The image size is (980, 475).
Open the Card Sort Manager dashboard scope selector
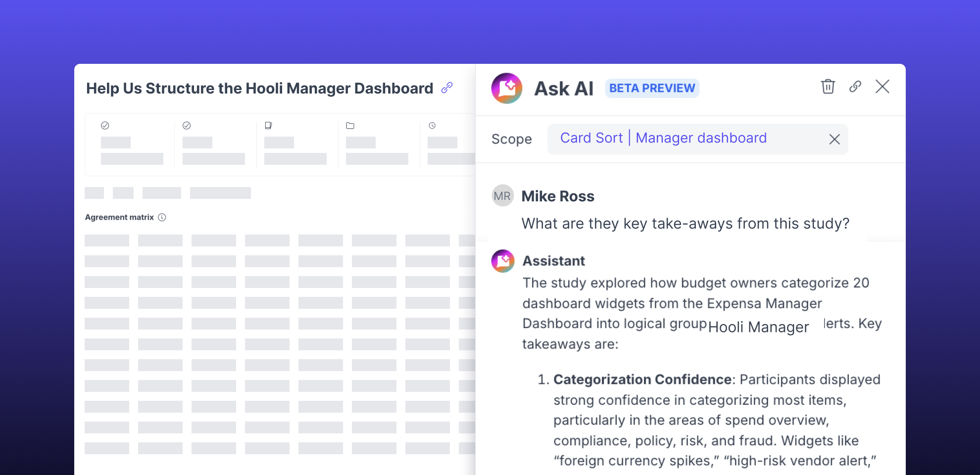click(697, 139)
